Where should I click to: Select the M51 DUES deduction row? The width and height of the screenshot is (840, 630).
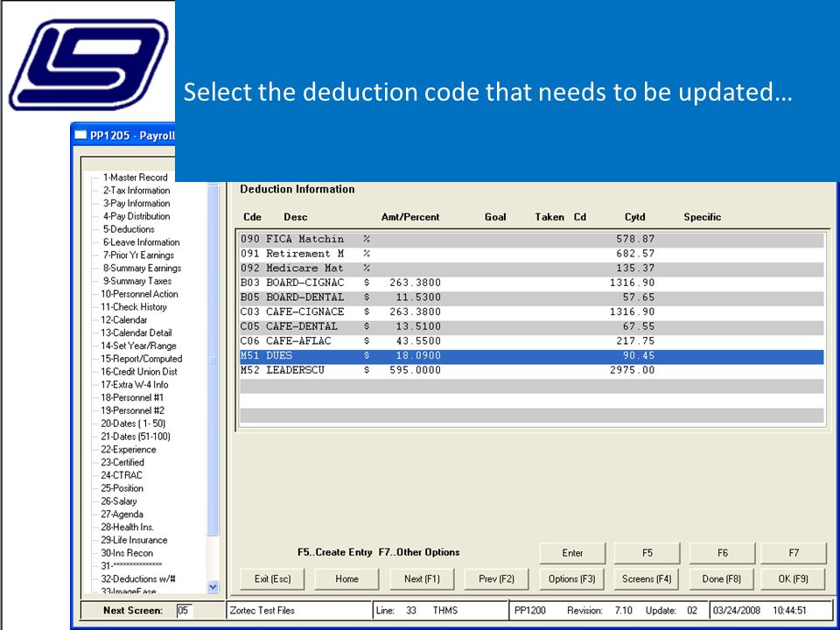(531, 356)
